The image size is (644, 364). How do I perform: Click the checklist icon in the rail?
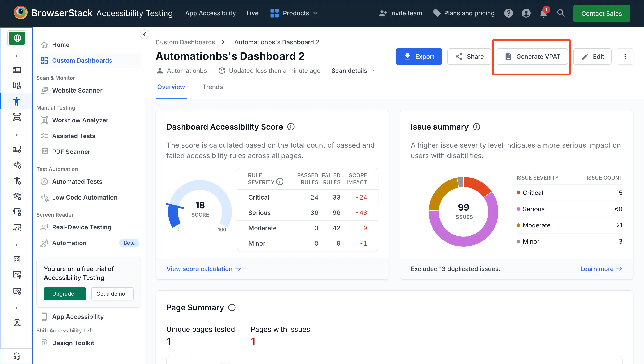pos(17,259)
